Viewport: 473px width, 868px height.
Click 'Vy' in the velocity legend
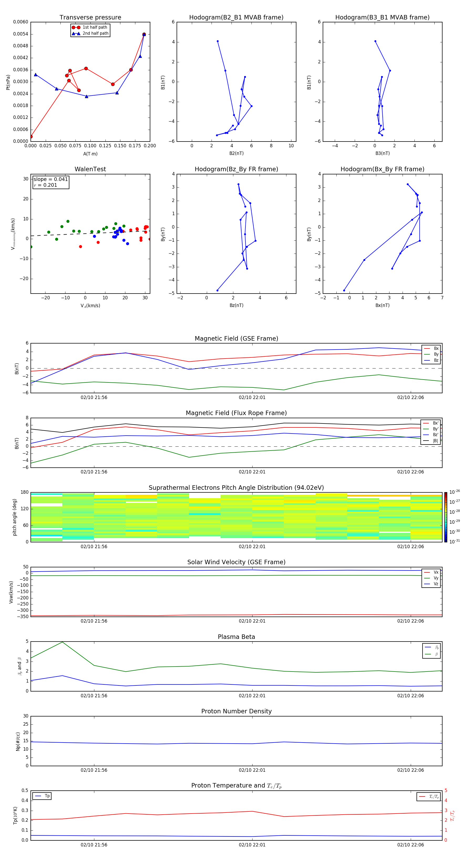click(431, 578)
